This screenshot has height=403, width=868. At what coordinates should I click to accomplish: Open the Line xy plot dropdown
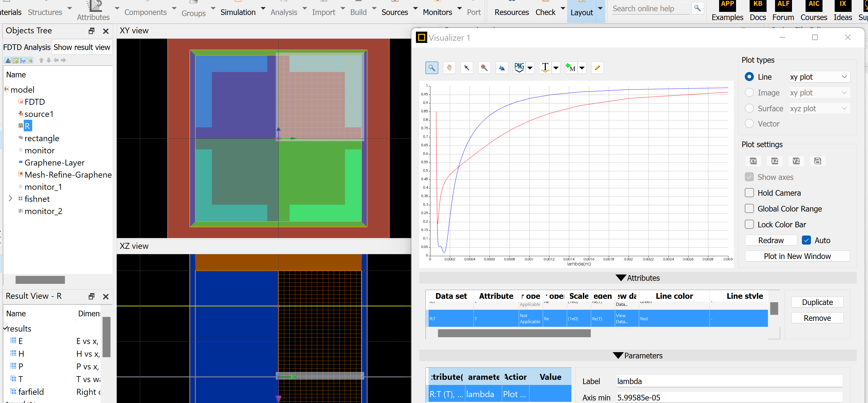tap(819, 77)
